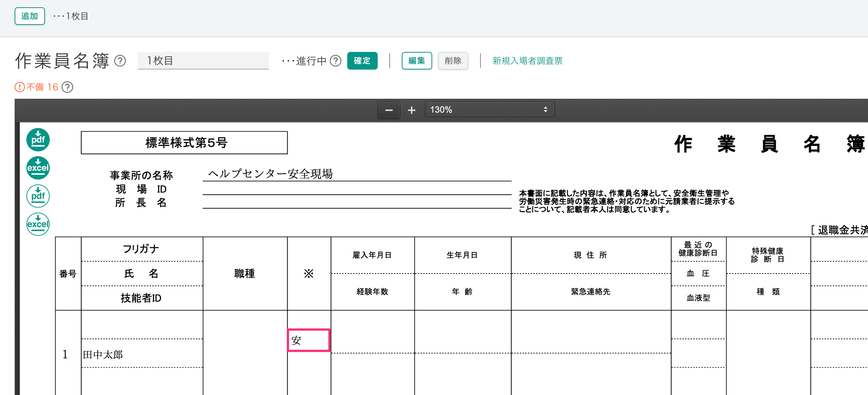The width and height of the screenshot is (868, 395).
Task: Click the first solid green PDF download icon
Action: 38,140
